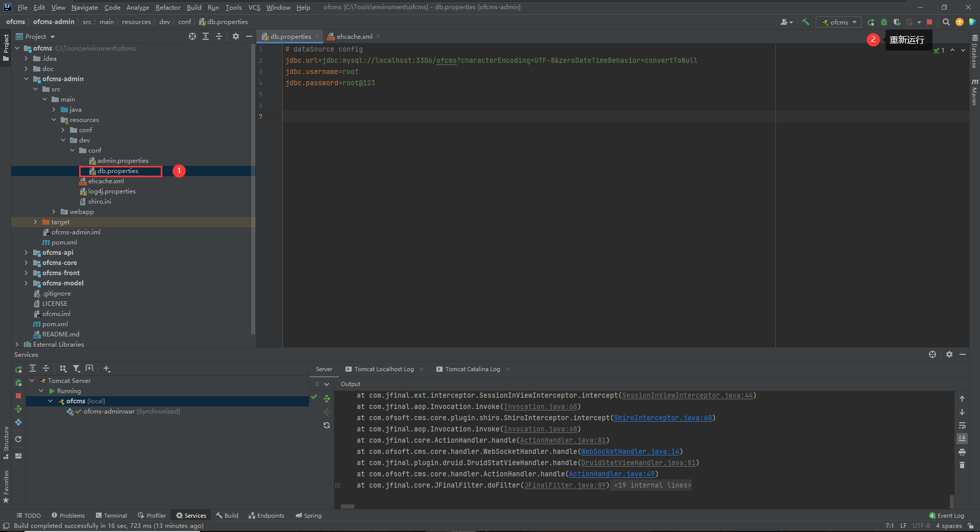Click the Build project hammer icon

[x=806, y=22]
